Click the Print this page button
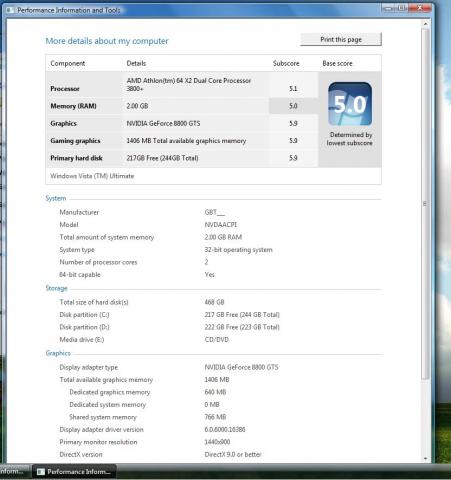 tap(341, 39)
